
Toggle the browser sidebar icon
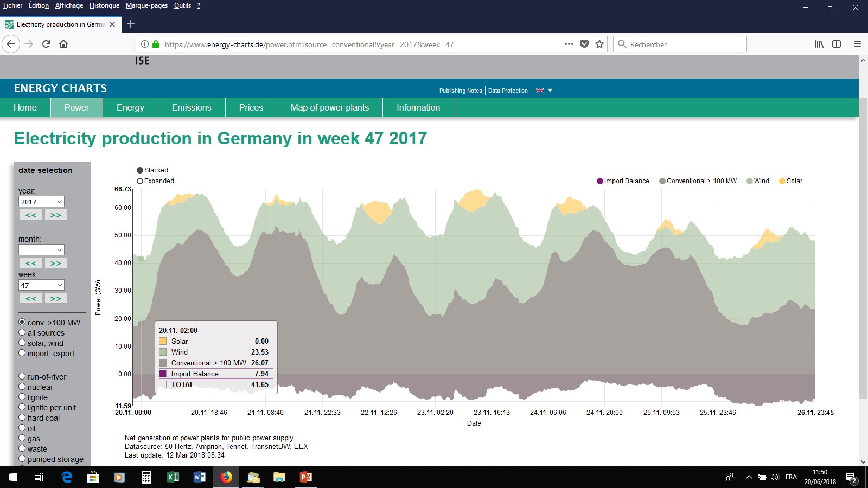[x=837, y=44]
